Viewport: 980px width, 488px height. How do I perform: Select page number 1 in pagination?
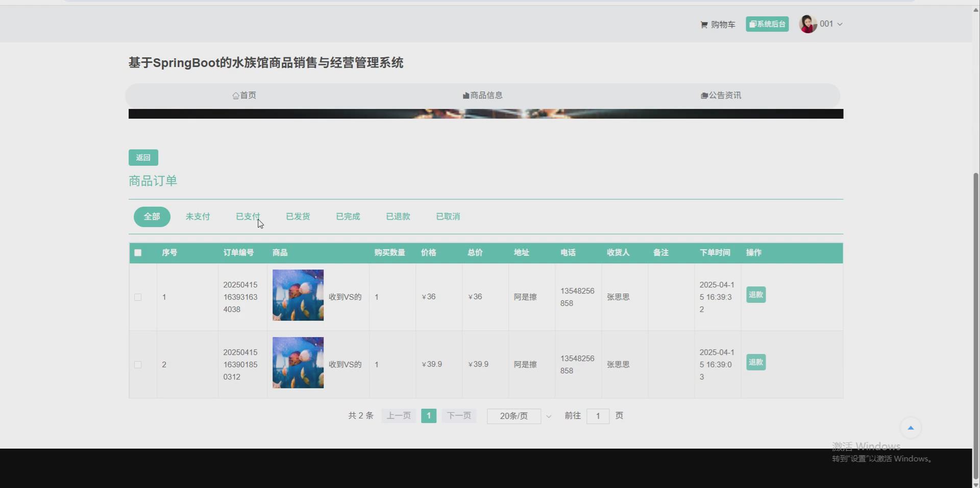pos(429,416)
